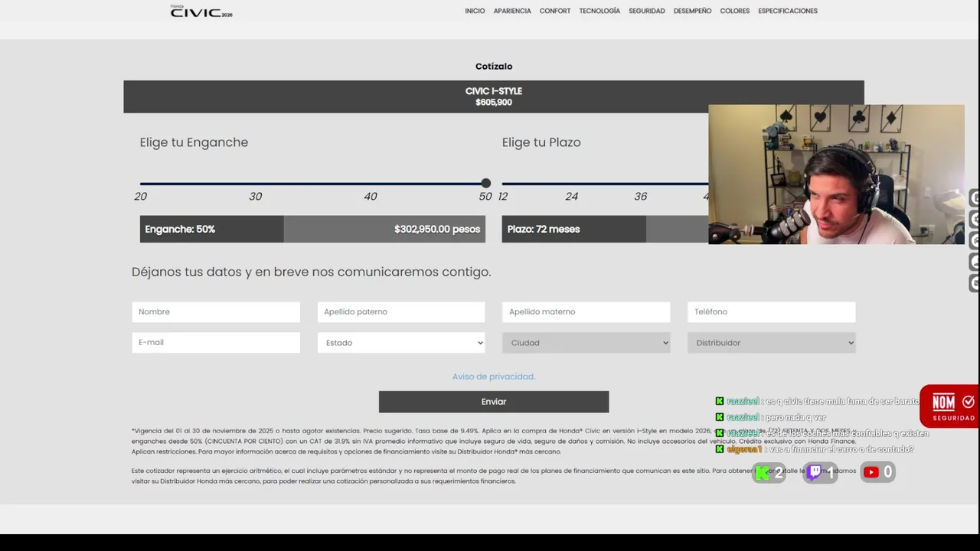Expand the Ciudad dropdown
Screen dimensions: 980x551
[x=586, y=342]
